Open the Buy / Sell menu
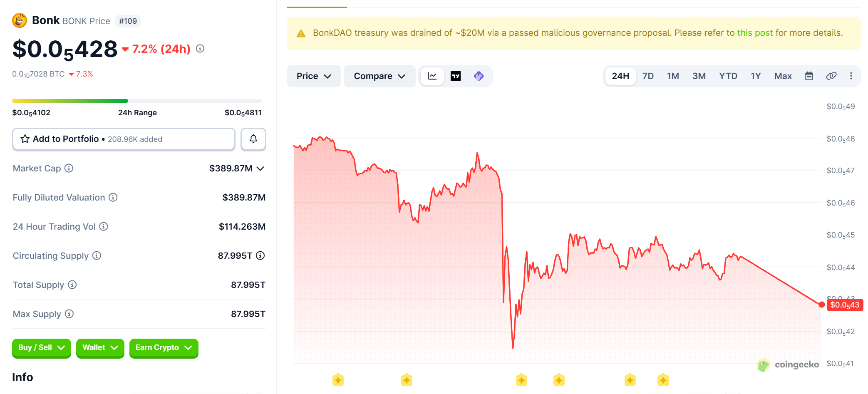The image size is (868, 394). [42, 348]
